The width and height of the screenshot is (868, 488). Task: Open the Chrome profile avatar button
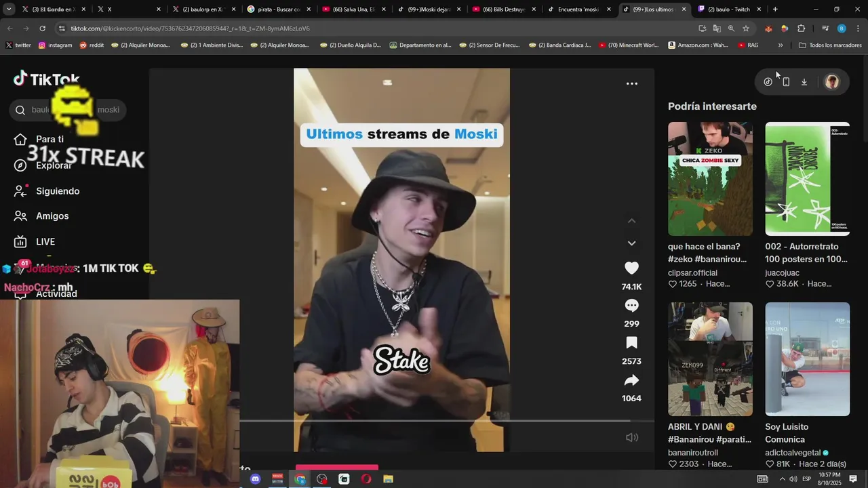[x=842, y=28]
